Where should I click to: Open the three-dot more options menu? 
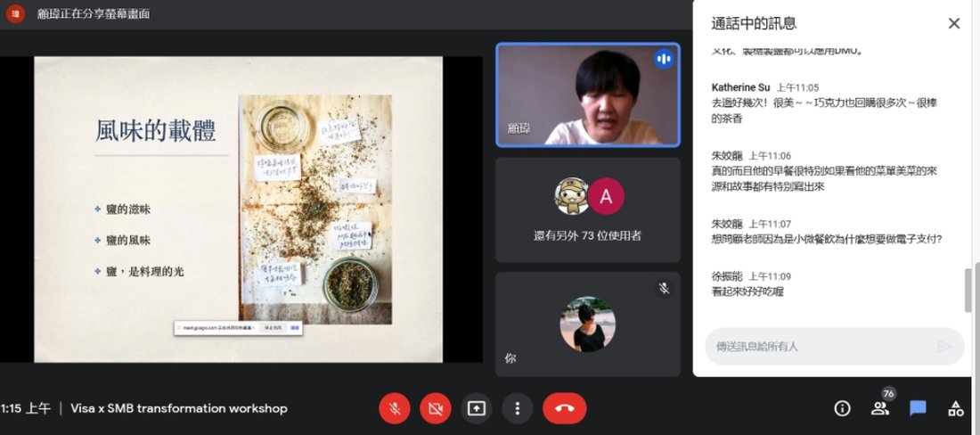click(517, 408)
